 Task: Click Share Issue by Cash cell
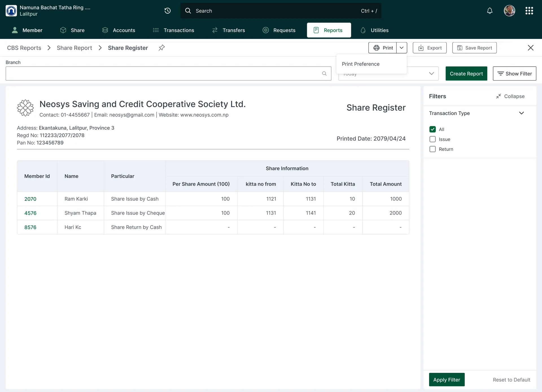[x=135, y=199]
